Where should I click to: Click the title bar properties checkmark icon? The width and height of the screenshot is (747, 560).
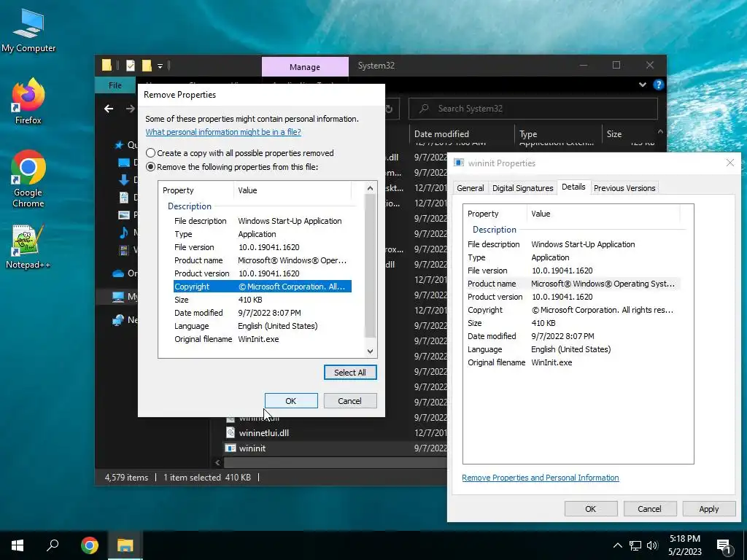(x=130, y=65)
